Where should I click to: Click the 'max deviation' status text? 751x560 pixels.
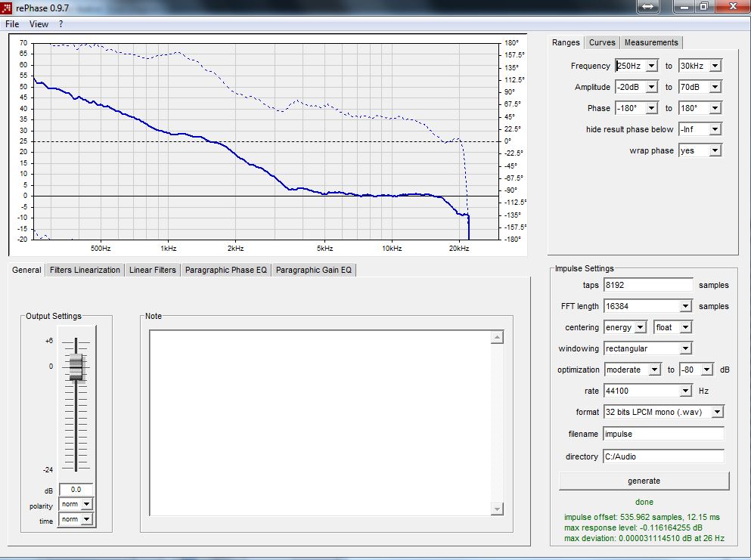click(644, 538)
